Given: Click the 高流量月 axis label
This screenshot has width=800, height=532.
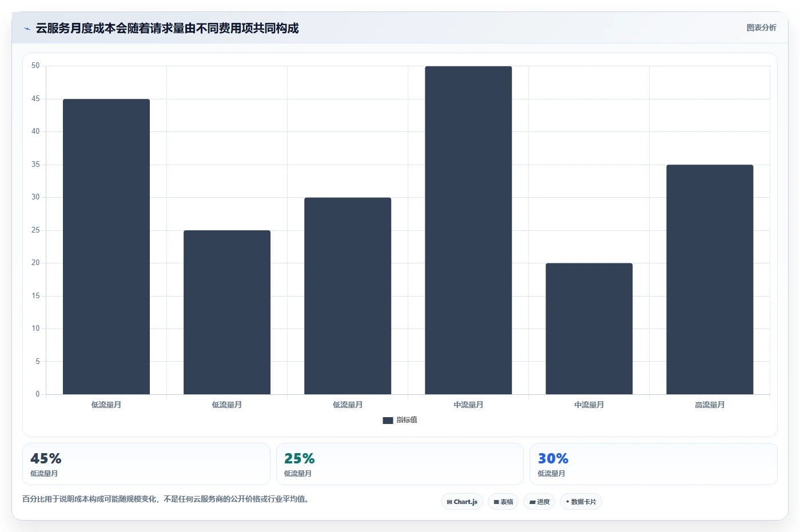Looking at the screenshot, I should click(x=710, y=405).
